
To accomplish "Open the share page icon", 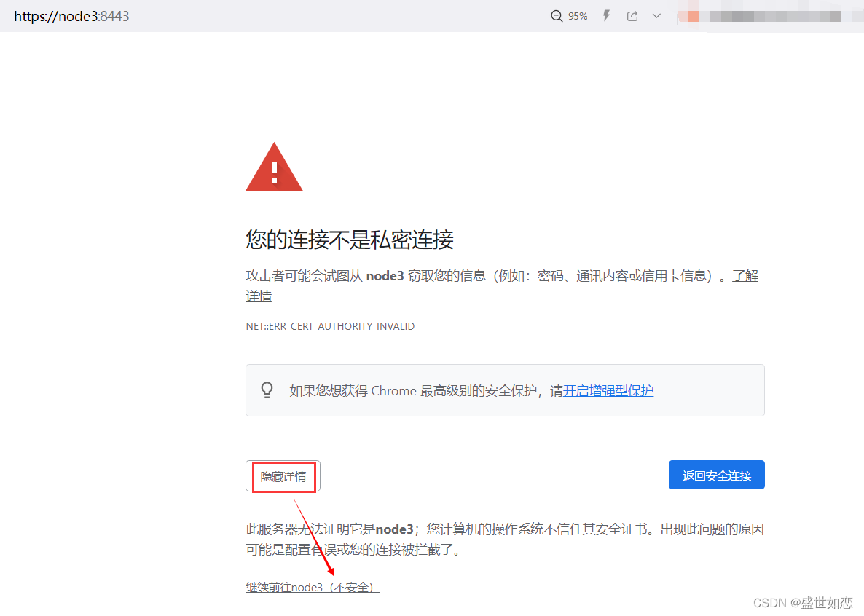I will pyautogui.click(x=631, y=15).
